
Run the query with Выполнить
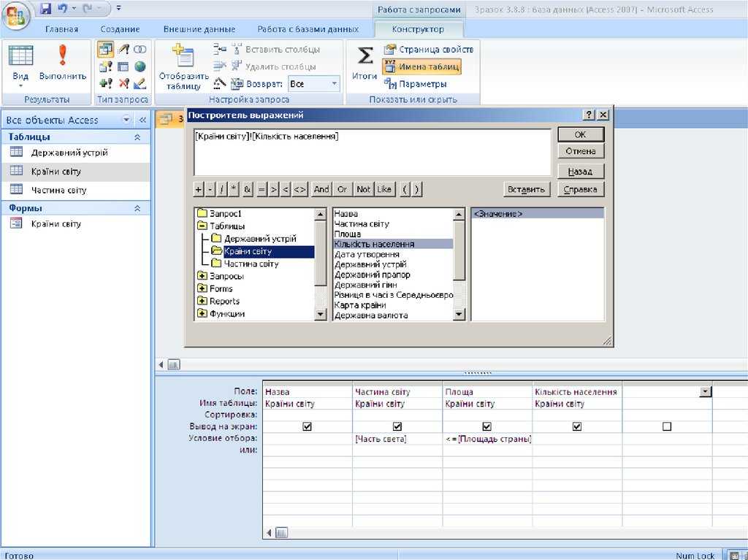click(63, 62)
